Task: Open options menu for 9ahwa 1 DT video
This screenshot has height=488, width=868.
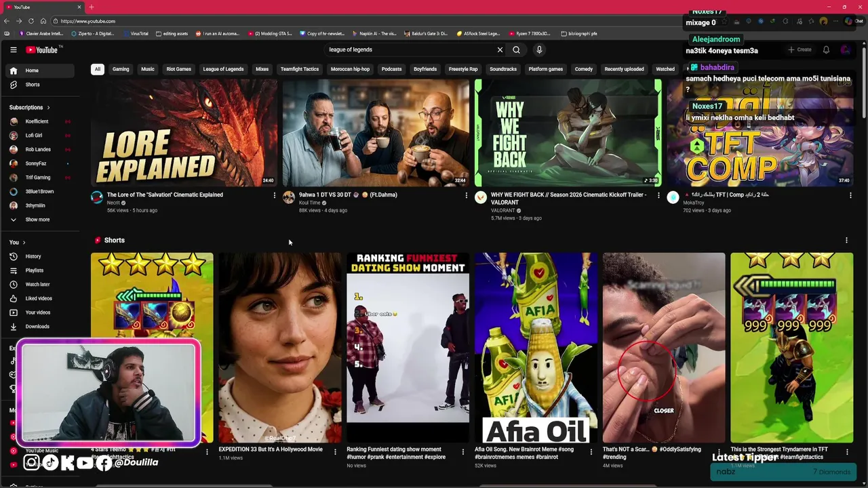Action: 466,195
